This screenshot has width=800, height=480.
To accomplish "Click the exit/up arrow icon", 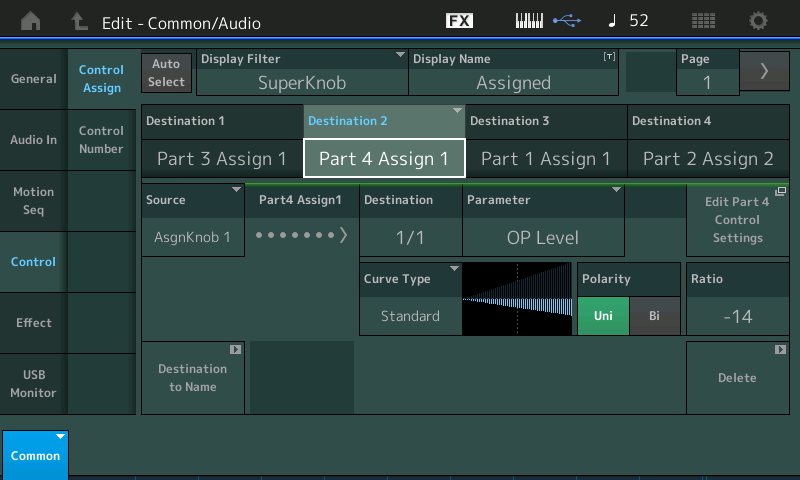I will [x=80, y=21].
